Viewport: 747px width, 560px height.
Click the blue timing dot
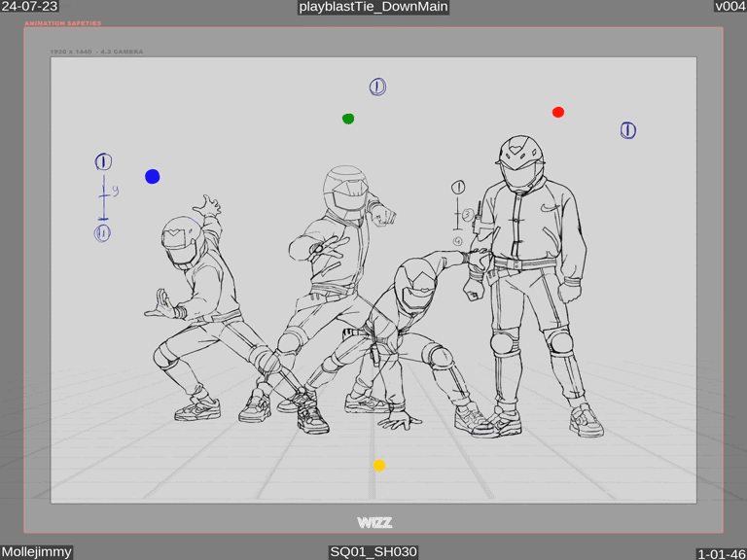coord(153,176)
